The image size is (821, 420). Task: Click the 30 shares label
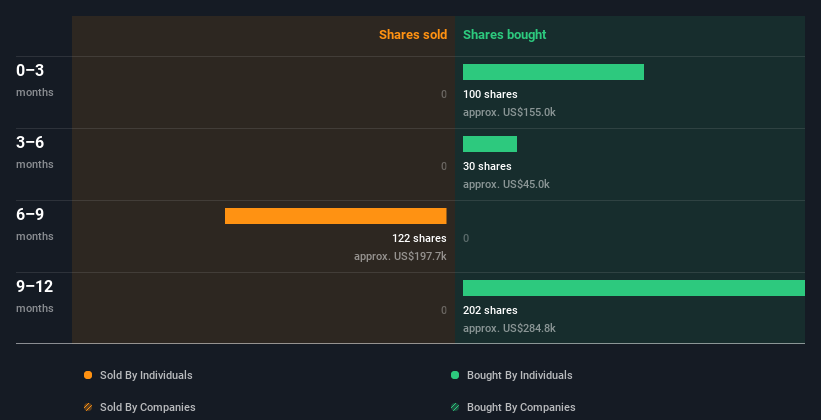487,166
